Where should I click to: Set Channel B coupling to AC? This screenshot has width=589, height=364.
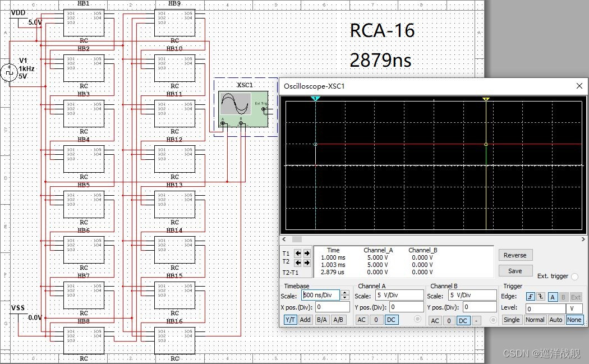[x=435, y=321]
